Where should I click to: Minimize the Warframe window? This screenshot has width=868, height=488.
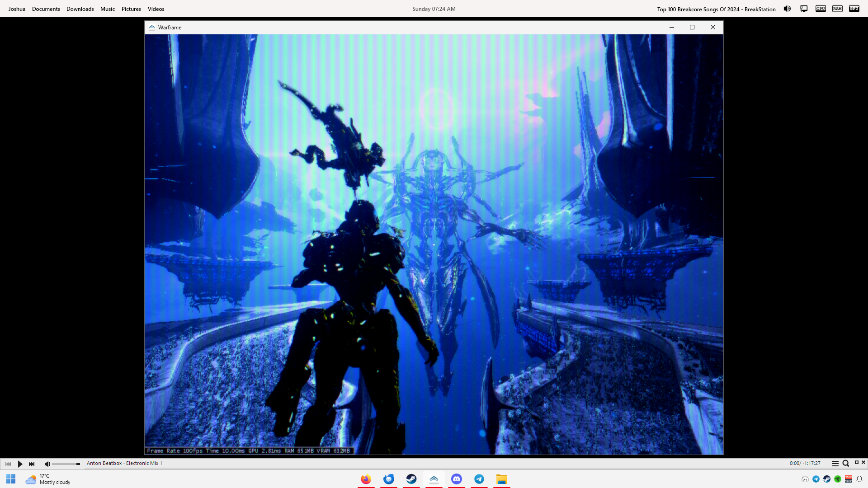(x=672, y=28)
